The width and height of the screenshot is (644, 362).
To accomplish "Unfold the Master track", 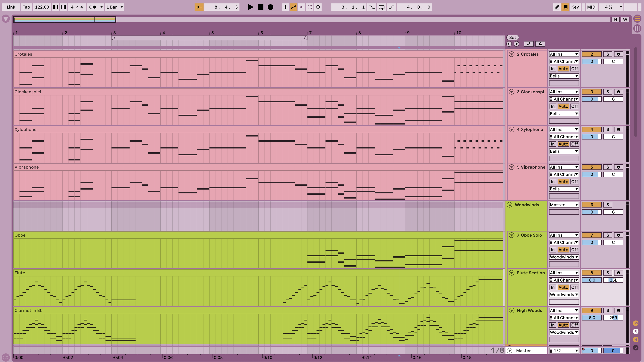I will point(510,351).
